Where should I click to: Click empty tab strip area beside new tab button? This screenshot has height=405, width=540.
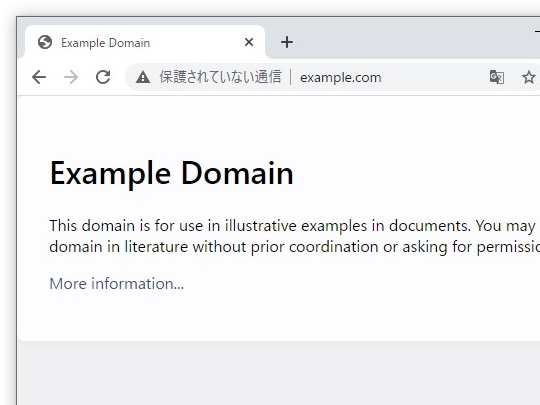(x=396, y=41)
